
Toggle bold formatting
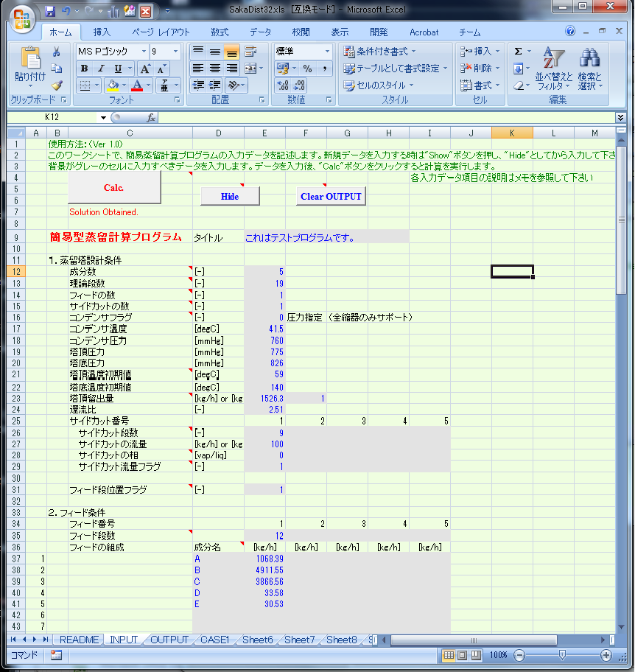[x=85, y=69]
